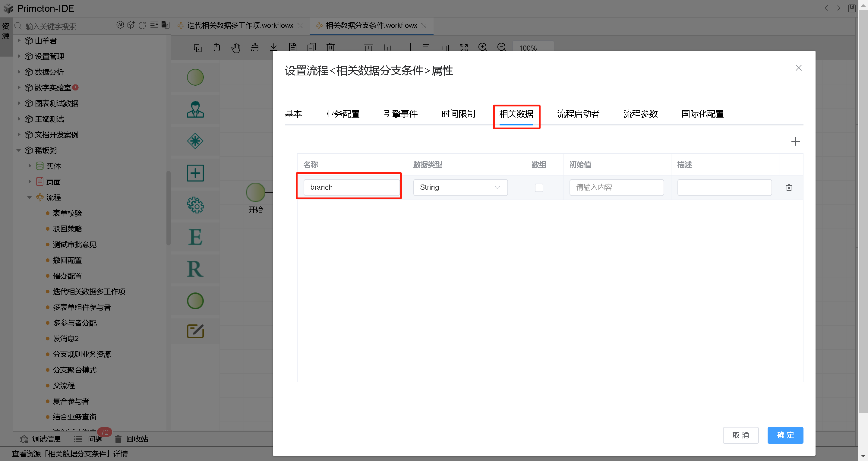Select the participant node icon in the palette
The width and height of the screenshot is (868, 461).
coord(195,109)
